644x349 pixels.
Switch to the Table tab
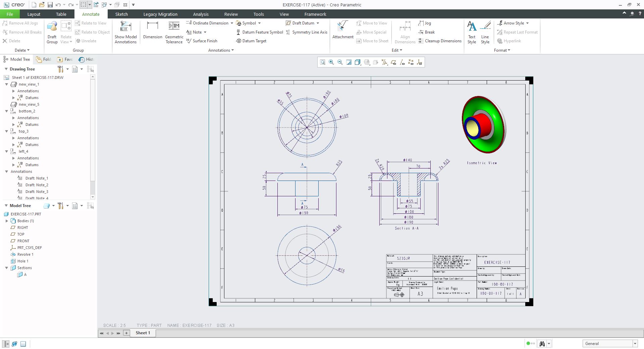tap(61, 14)
